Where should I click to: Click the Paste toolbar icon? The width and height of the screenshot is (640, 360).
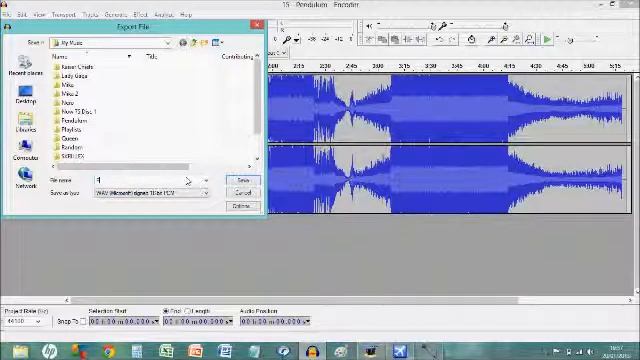(395, 39)
